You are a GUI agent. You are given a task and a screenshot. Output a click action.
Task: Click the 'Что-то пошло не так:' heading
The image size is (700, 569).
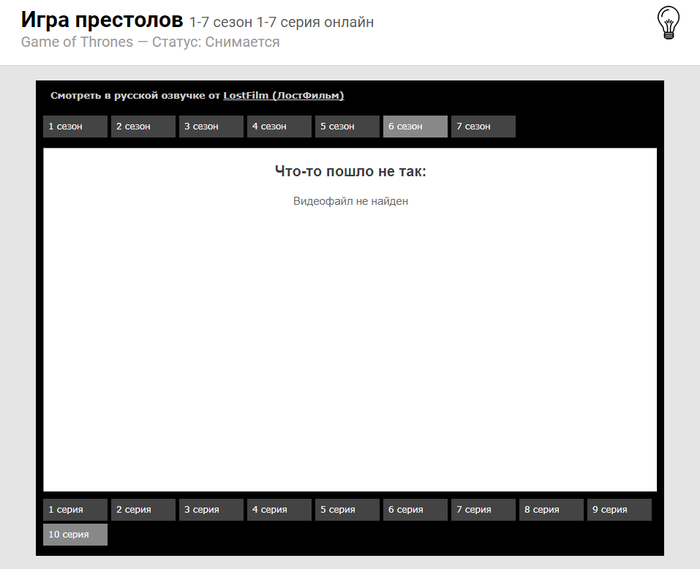350,171
